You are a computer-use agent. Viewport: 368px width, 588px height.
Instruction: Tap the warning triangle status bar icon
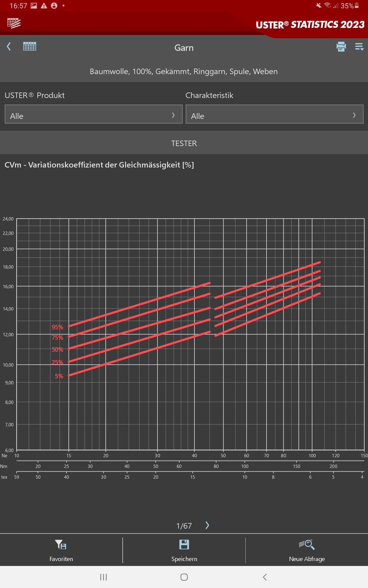point(44,6)
